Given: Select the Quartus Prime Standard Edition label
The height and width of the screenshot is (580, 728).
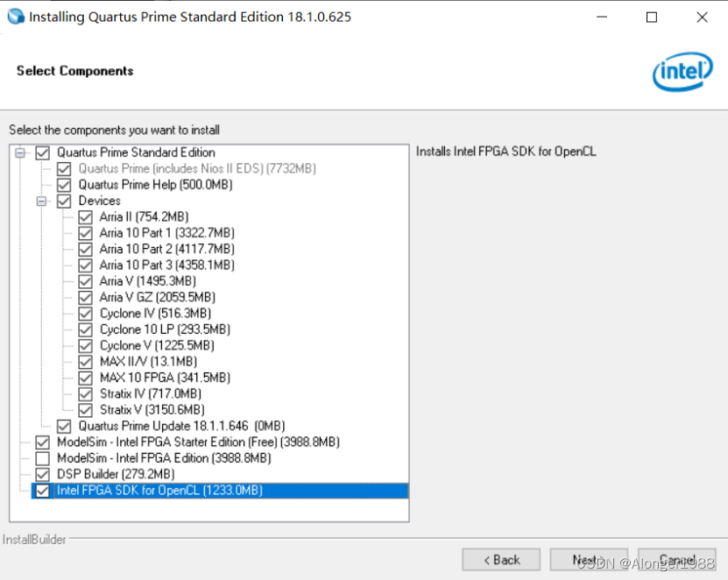Looking at the screenshot, I should (x=136, y=152).
